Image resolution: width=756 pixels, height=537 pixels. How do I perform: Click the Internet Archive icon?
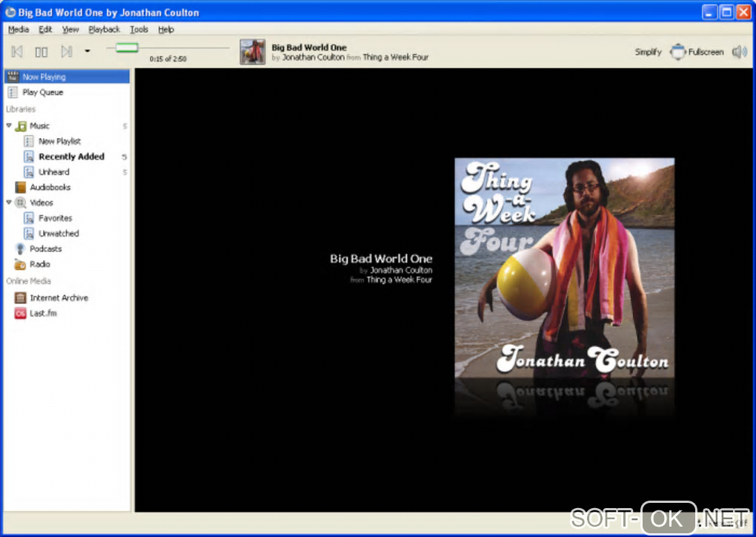coord(20,298)
